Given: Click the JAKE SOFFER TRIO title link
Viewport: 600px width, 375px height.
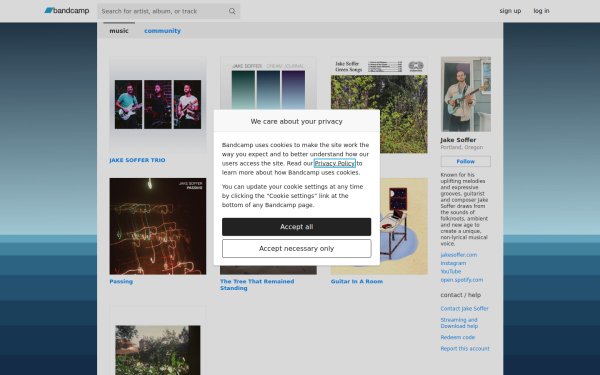Looking at the screenshot, I should (x=137, y=160).
